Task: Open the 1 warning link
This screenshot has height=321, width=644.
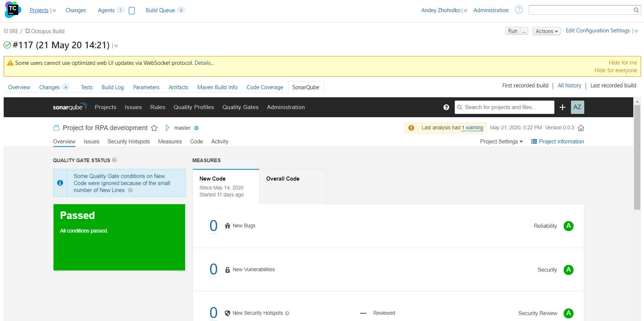Action: (472, 128)
